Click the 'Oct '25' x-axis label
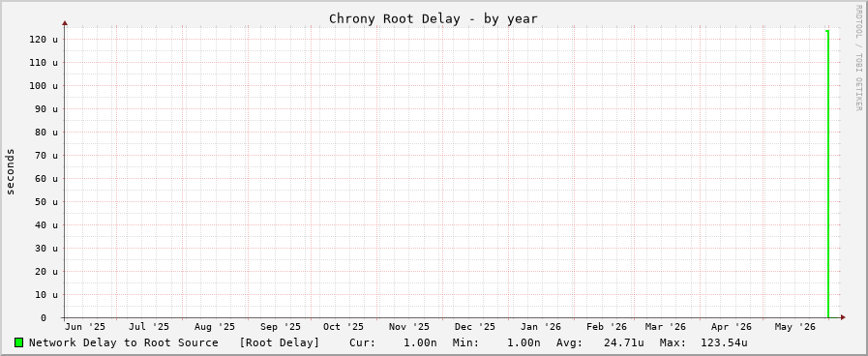The width and height of the screenshot is (868, 356). pyautogui.click(x=344, y=327)
